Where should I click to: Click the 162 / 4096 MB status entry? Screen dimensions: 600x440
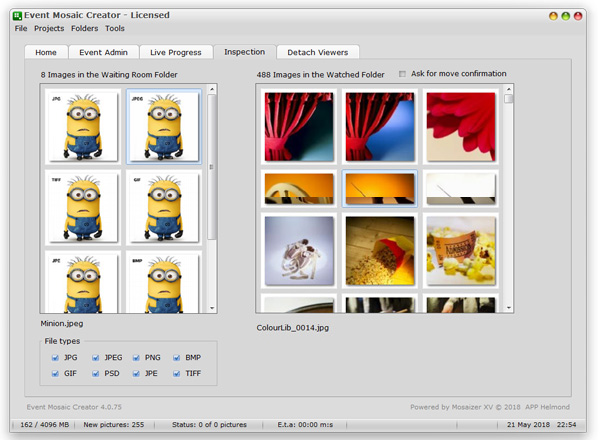[44, 425]
